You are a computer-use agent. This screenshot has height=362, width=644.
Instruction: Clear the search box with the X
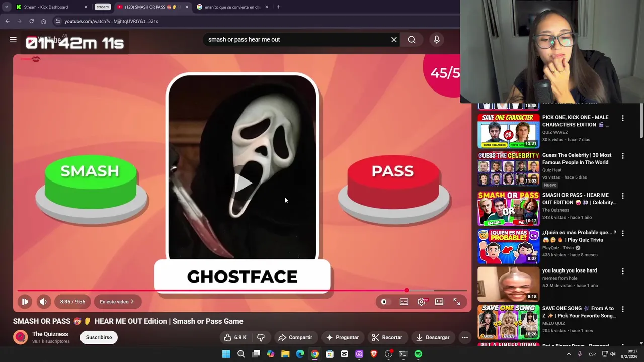[x=394, y=40]
